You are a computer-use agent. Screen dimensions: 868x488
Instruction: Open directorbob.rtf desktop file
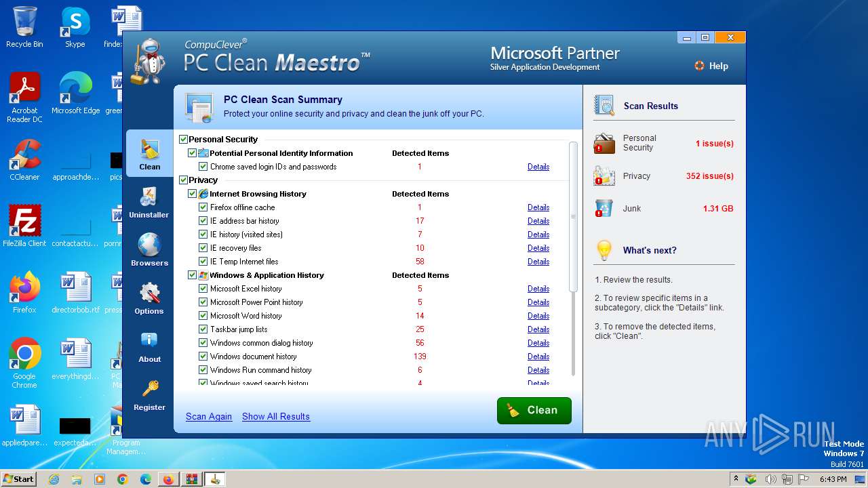(x=75, y=293)
